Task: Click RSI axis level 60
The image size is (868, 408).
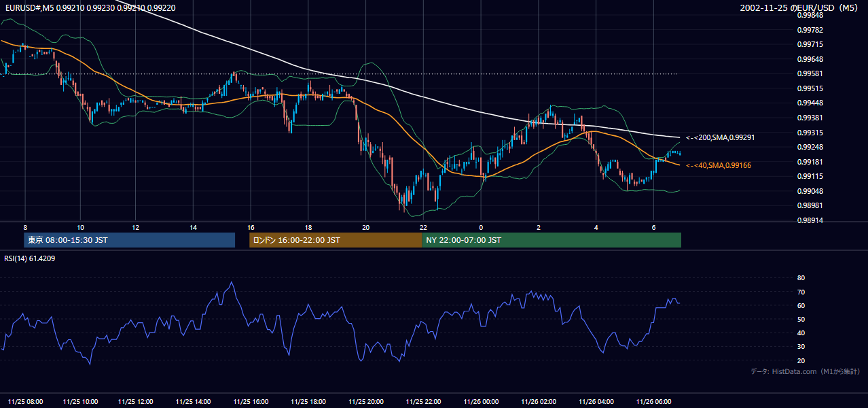Action: coord(801,305)
